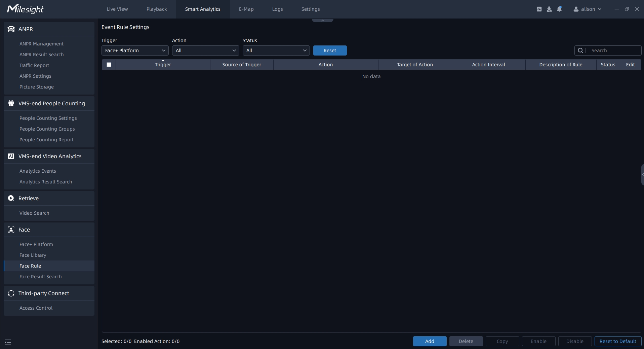
Task: Open the system monitor icon in header
Action: pyautogui.click(x=539, y=9)
